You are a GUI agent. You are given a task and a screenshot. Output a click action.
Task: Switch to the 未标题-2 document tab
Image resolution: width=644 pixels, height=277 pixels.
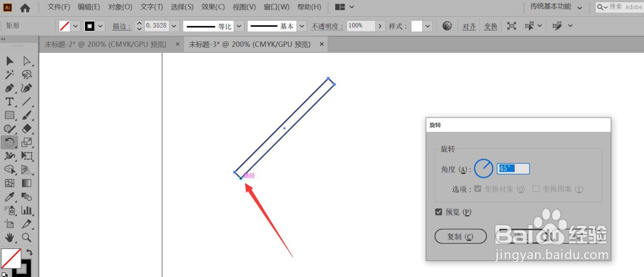[105, 44]
